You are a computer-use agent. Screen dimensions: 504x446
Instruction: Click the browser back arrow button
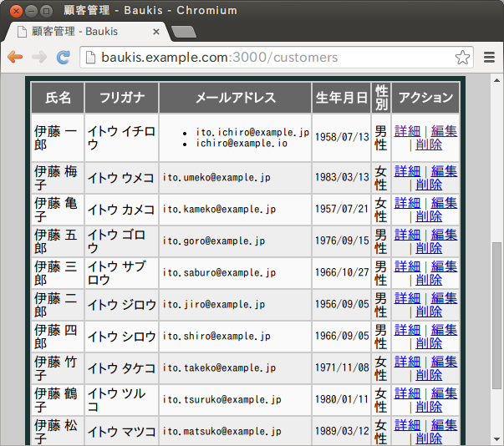15,58
